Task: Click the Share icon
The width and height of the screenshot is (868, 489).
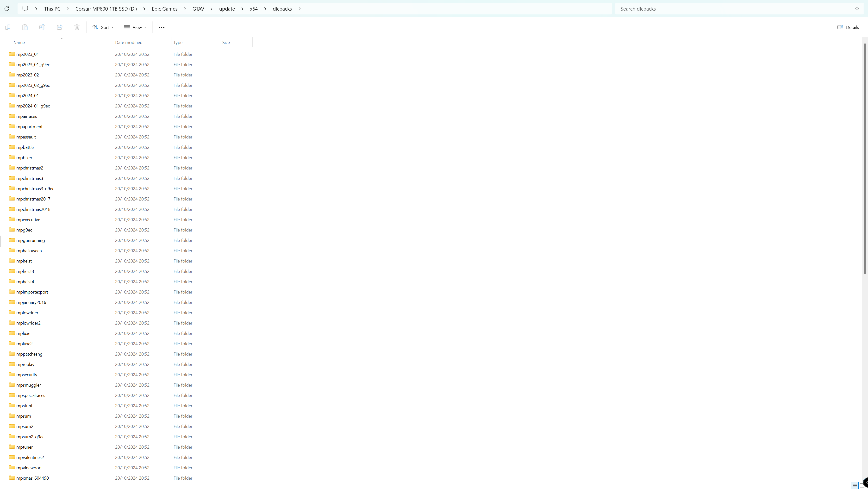Action: coord(60,27)
